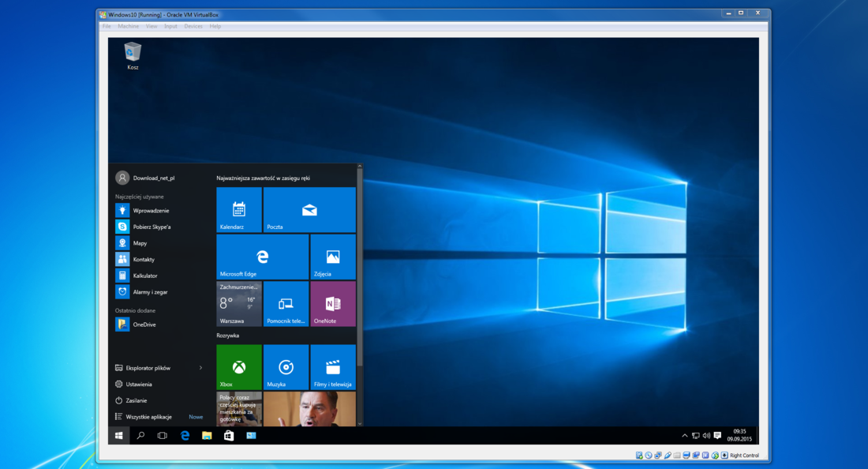
Task: Open the Action Center notification icon
Action: pos(717,436)
